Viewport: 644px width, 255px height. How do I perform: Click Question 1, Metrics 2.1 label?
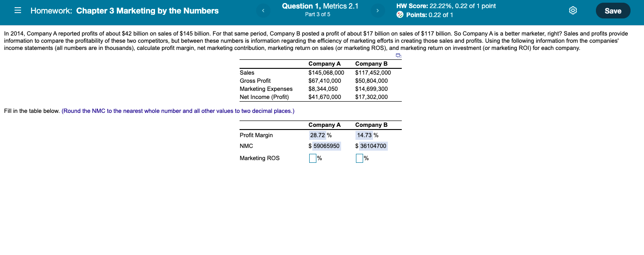[x=320, y=6]
